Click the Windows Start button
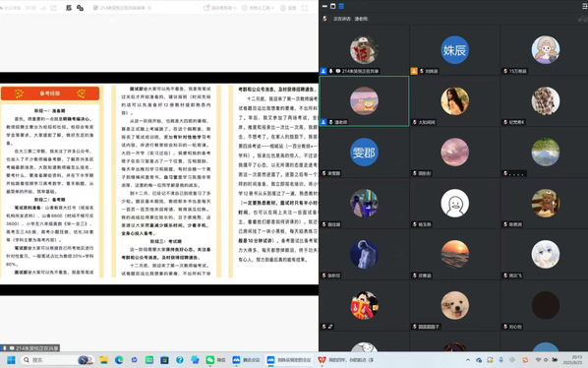The image size is (588, 368). 11,360
